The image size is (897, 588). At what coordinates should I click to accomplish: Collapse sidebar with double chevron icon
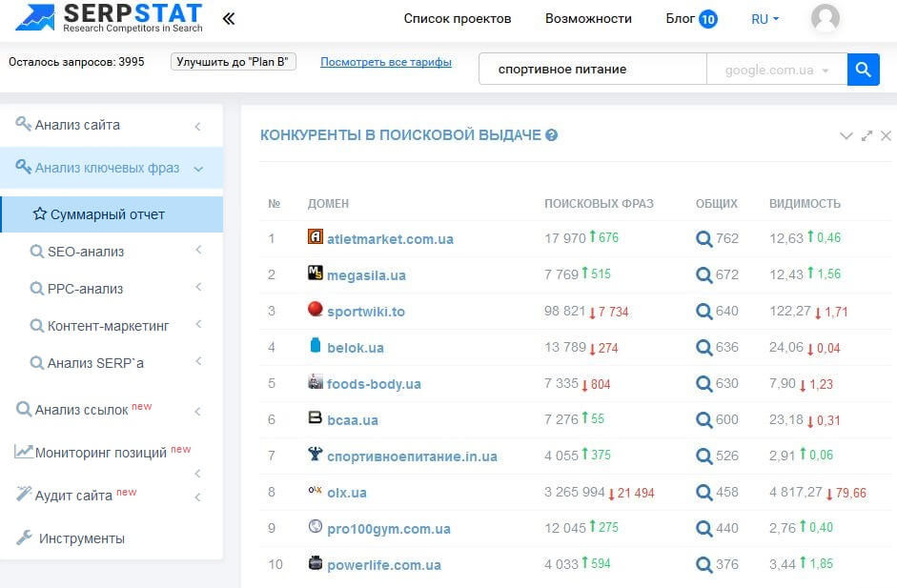229,19
